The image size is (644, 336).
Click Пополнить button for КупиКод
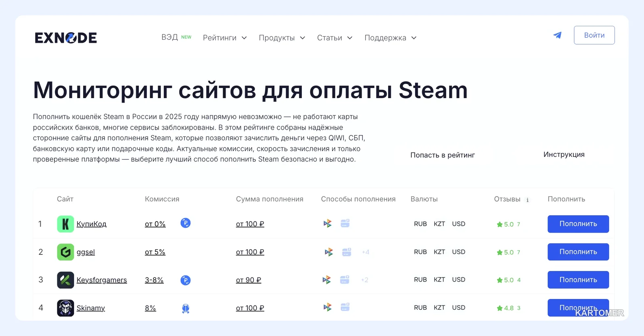point(578,224)
